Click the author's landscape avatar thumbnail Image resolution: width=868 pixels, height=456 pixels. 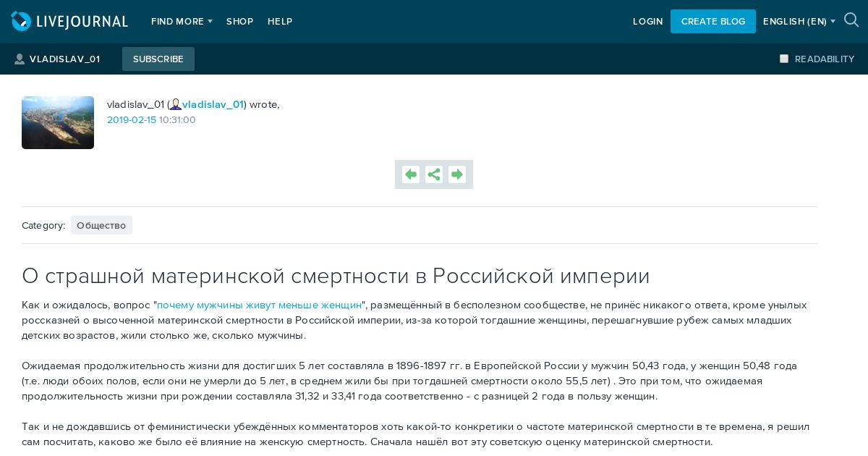(58, 122)
